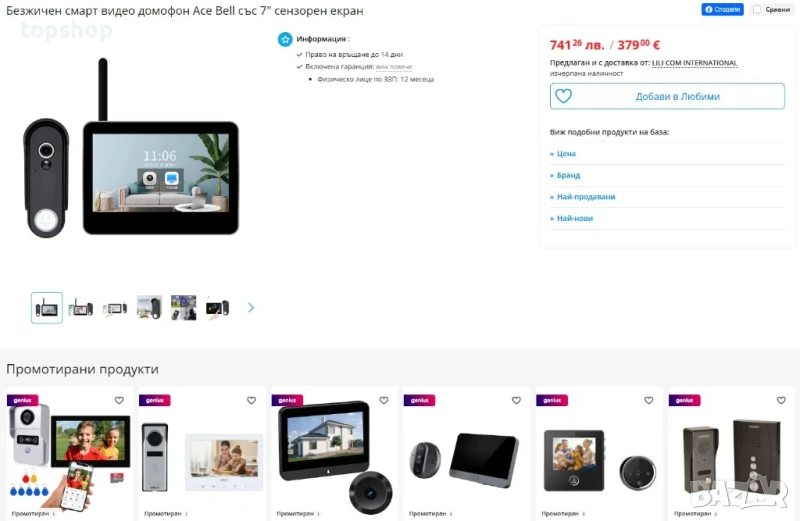Screen dimensions: 800x521
Task: Favorite the first promoted product via heart icon
Action: click(x=119, y=401)
